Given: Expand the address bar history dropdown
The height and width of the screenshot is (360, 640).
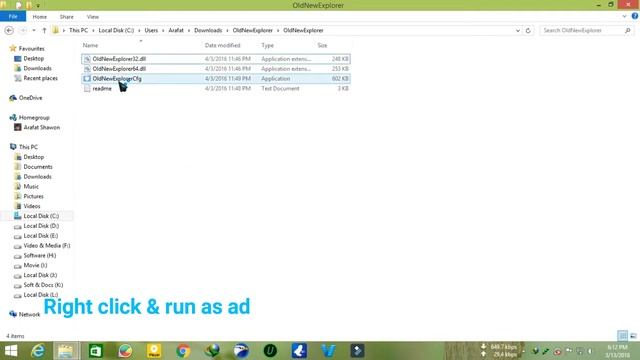Looking at the screenshot, I should (x=518, y=31).
